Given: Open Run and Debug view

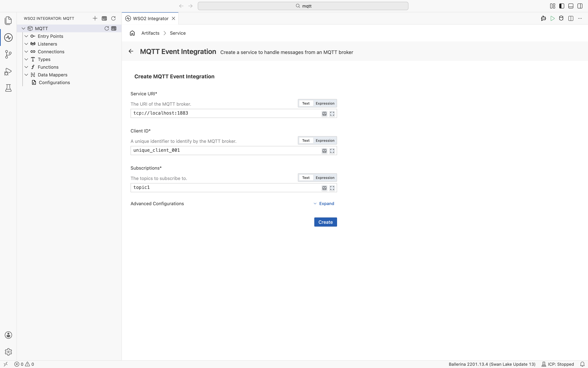Looking at the screenshot, I should 8,71.
